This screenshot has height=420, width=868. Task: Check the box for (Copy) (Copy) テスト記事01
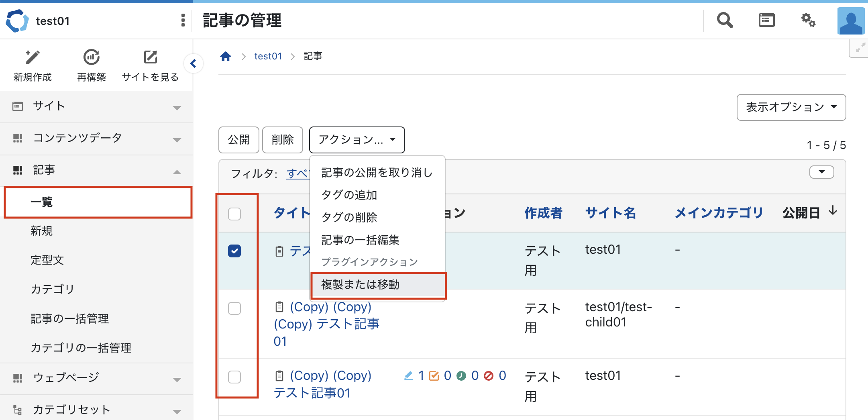point(234,377)
